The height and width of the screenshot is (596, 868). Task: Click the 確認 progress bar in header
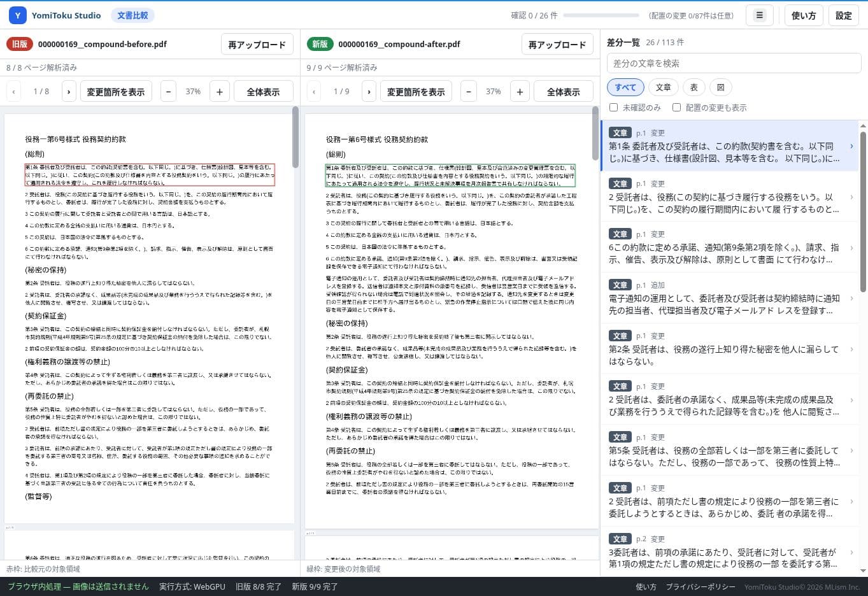(x=601, y=15)
